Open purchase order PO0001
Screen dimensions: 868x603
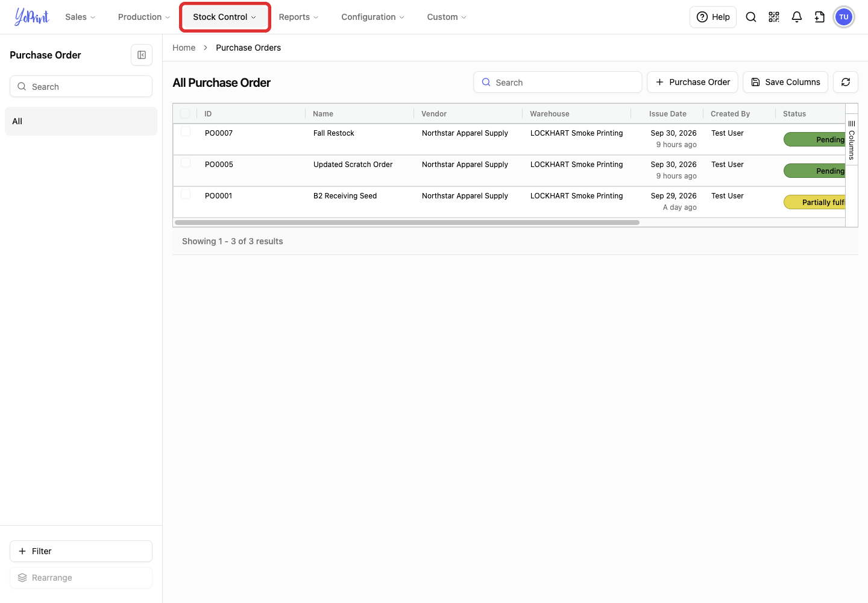218,196
